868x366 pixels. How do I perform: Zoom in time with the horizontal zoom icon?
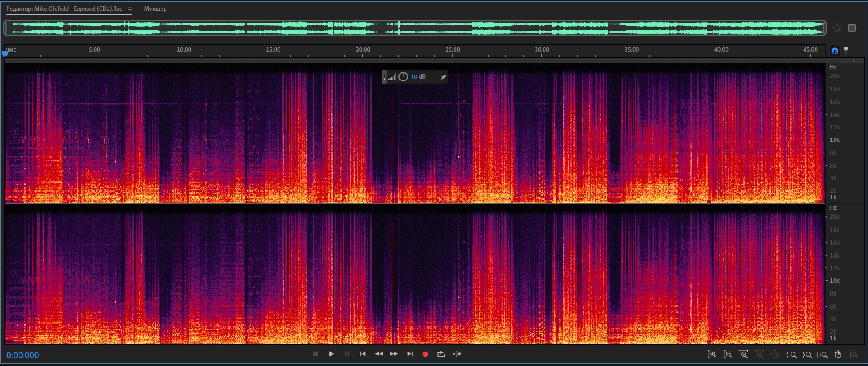point(744,355)
